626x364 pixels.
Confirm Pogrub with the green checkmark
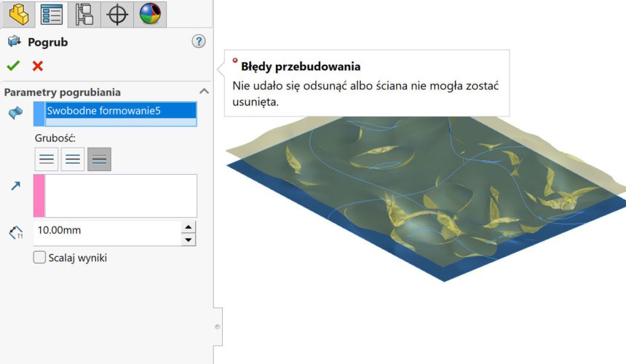[12, 66]
